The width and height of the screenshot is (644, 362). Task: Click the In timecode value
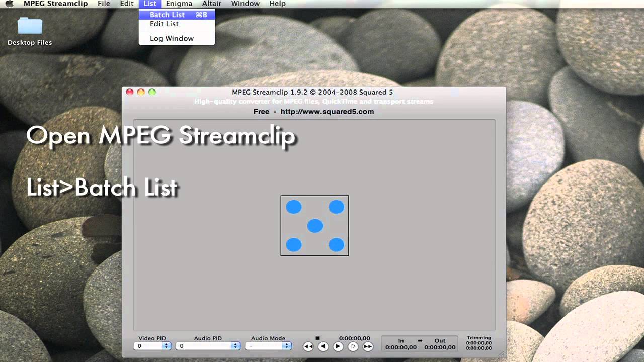click(401, 347)
